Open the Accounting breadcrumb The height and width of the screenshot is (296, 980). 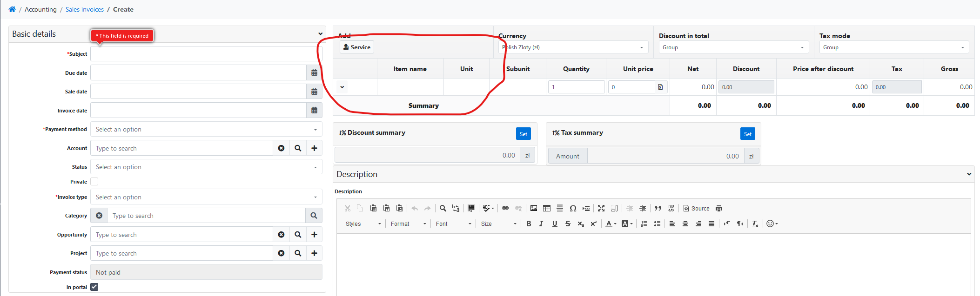[x=40, y=9]
